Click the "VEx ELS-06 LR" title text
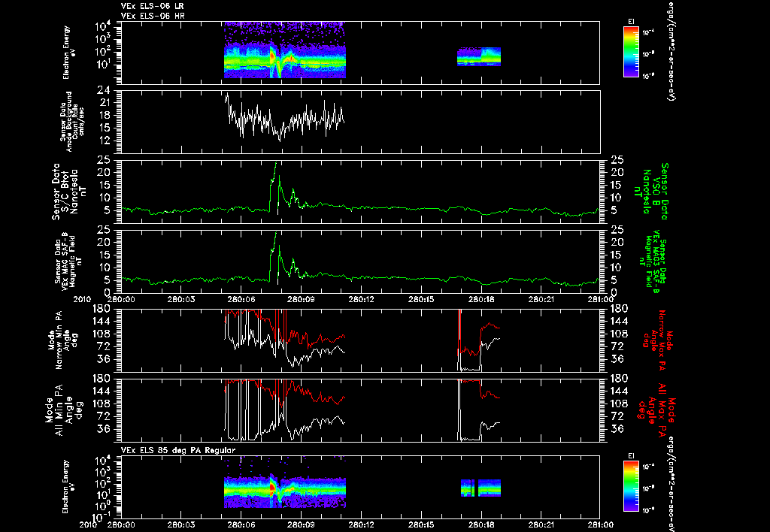Screen dimensions: 770x532 [152, 6]
